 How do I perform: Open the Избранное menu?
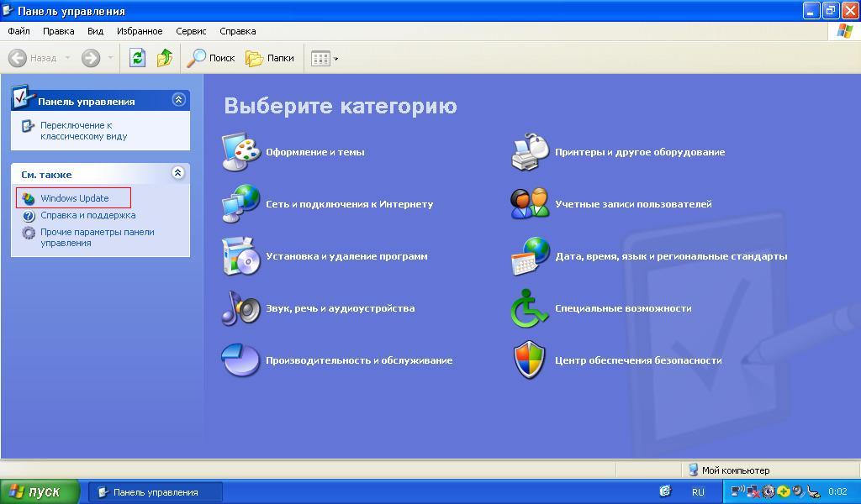[x=140, y=31]
